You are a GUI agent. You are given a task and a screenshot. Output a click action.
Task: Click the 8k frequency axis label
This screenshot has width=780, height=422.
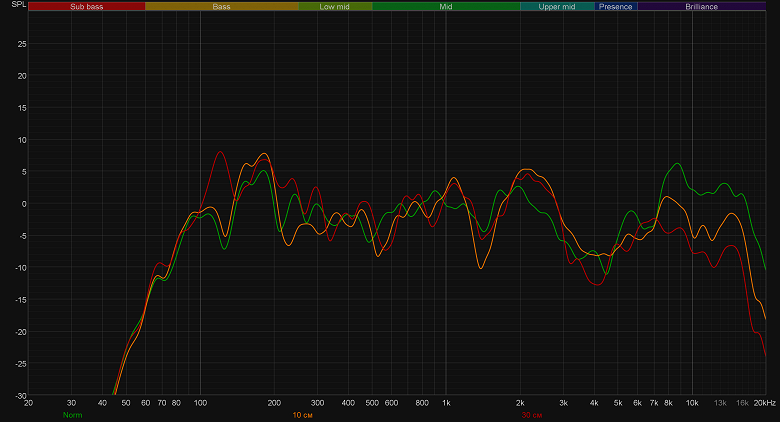coord(669,403)
